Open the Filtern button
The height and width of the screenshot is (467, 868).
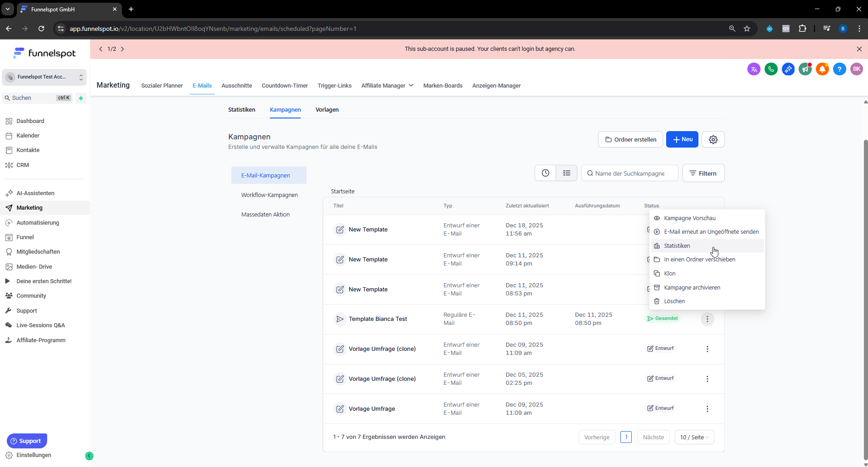703,173
